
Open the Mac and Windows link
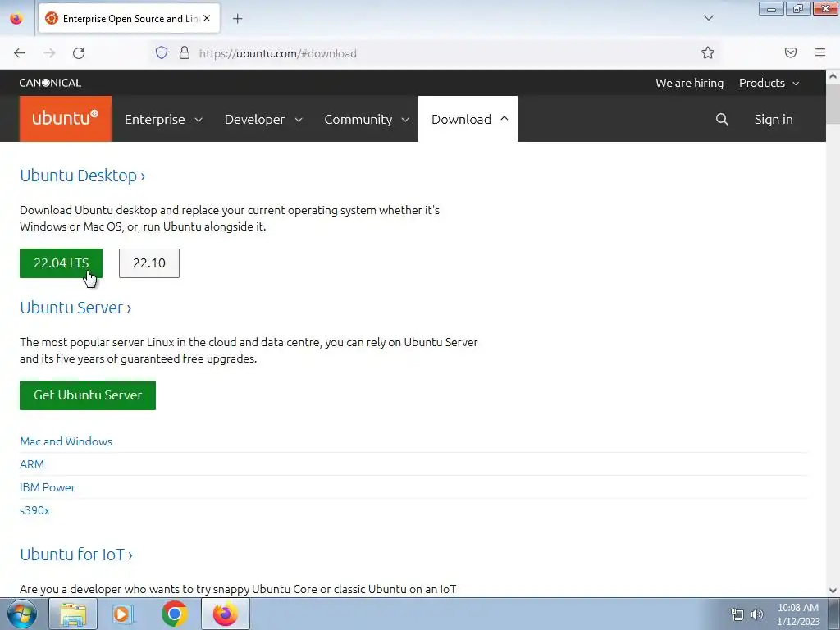point(66,441)
